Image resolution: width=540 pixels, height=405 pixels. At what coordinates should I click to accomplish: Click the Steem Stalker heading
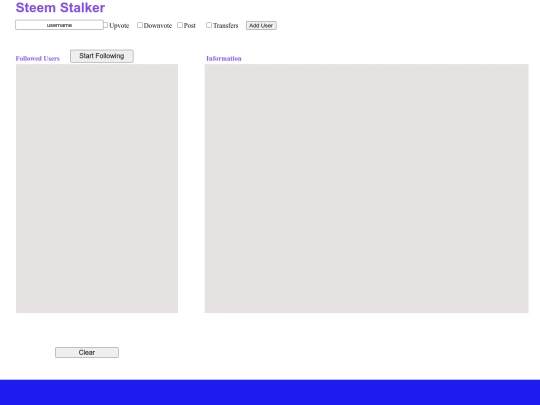(60, 8)
